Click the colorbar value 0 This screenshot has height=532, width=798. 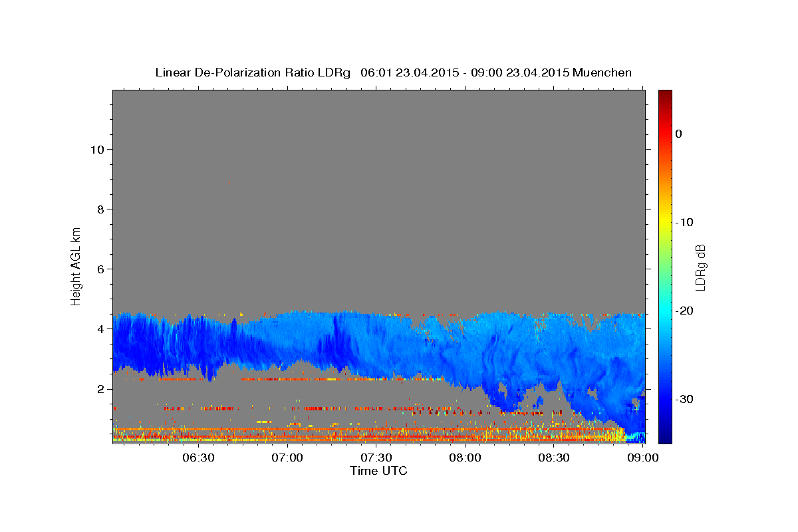(x=679, y=134)
